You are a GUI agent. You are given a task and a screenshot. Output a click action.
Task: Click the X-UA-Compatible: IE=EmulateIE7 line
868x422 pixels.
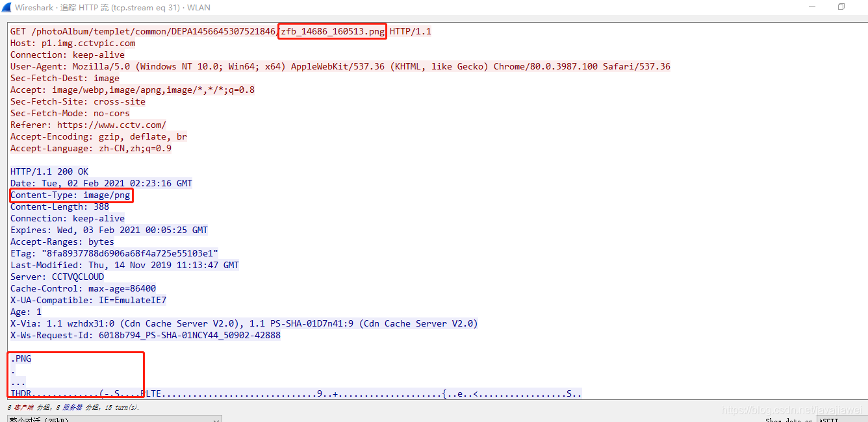[x=88, y=300]
